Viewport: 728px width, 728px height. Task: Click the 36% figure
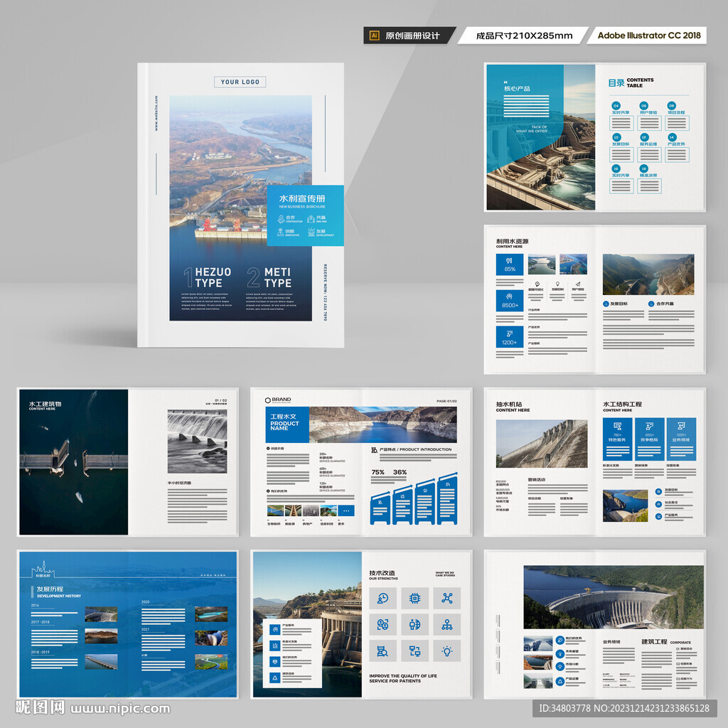pyautogui.click(x=400, y=472)
